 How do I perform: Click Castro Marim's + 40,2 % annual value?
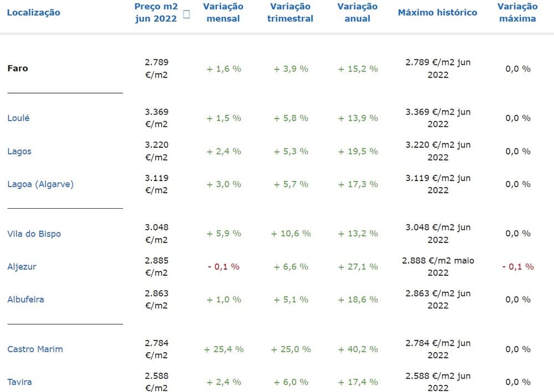tap(358, 349)
